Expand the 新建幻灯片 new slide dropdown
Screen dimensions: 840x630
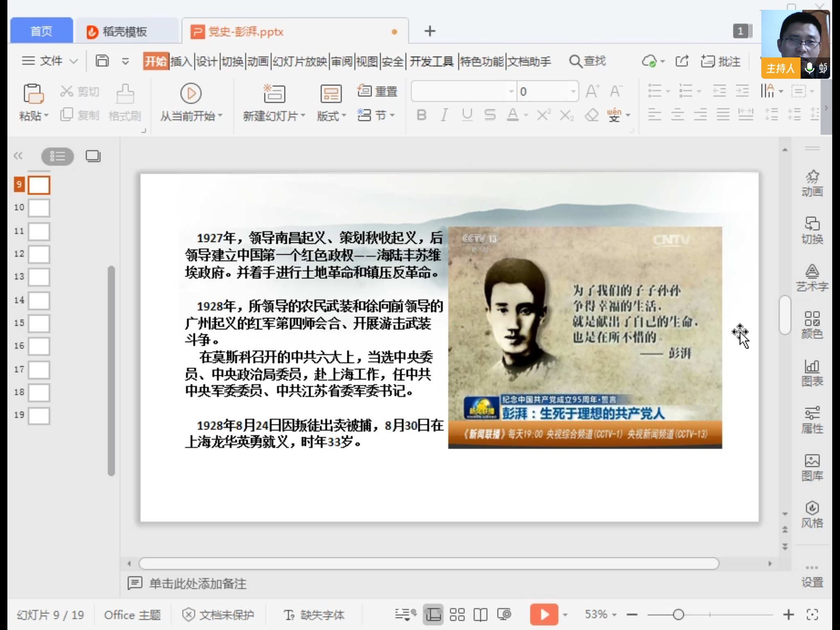pos(303,116)
